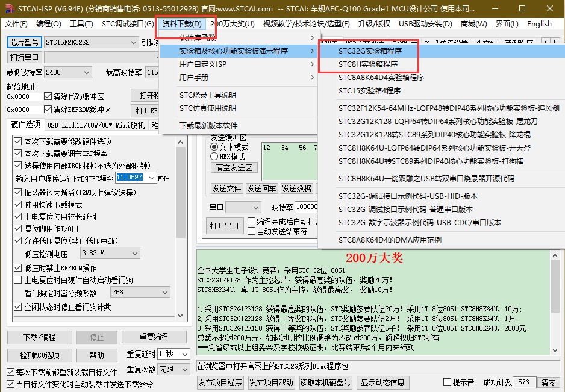Image resolution: width=565 pixels, height=392 pixels.
Task: Switch interface language to English
Action: tap(539, 24)
